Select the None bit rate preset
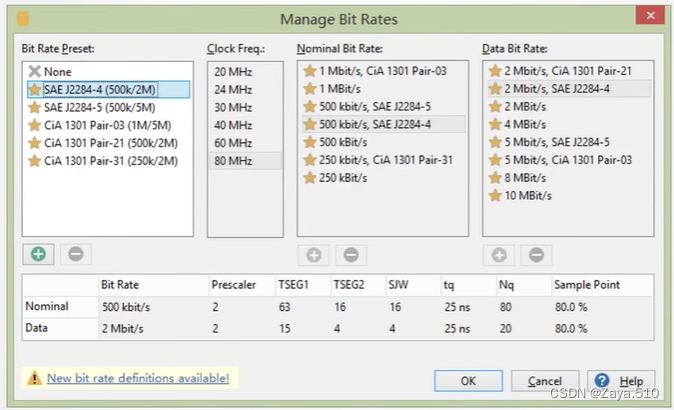 (108, 71)
